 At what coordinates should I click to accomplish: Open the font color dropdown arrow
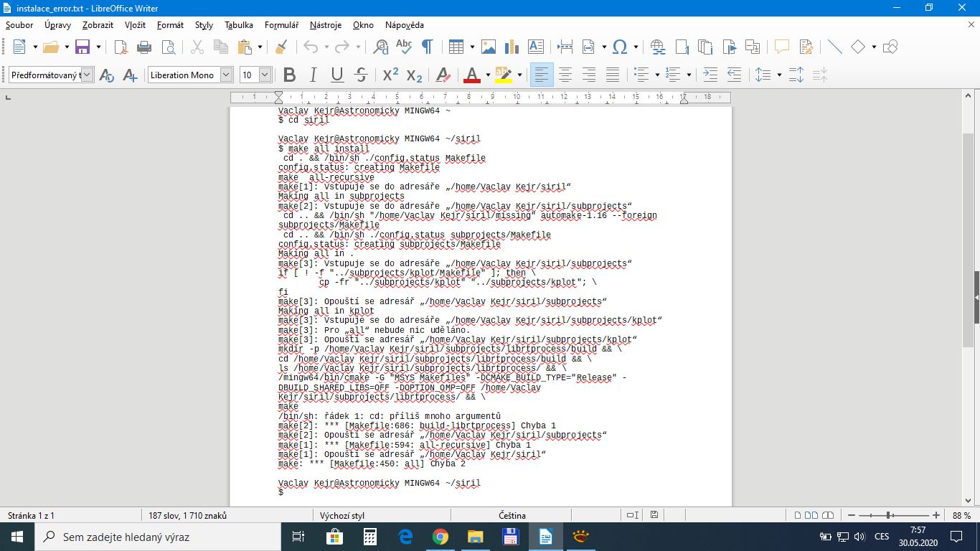[488, 75]
